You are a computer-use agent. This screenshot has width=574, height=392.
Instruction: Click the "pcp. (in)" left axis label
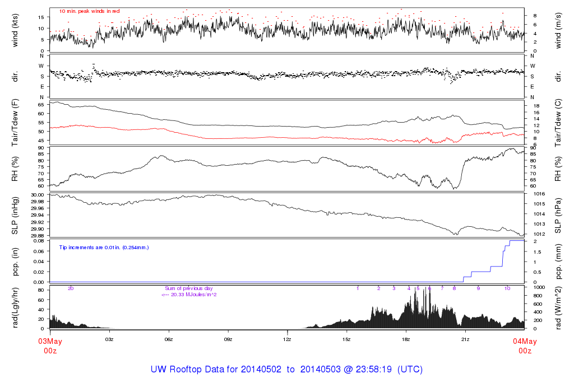(15, 261)
